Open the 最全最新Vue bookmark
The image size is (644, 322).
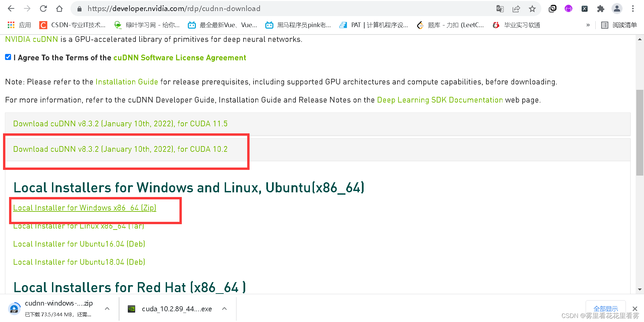(x=222, y=25)
